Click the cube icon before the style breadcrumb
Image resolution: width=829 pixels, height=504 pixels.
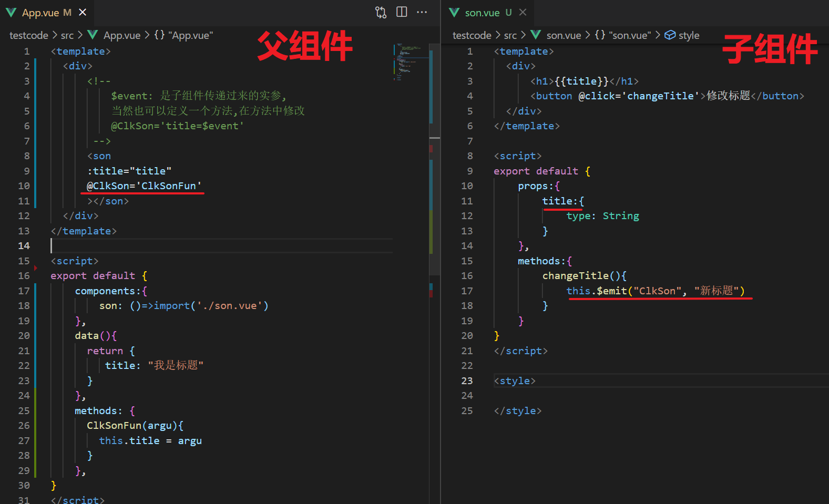[670, 35]
